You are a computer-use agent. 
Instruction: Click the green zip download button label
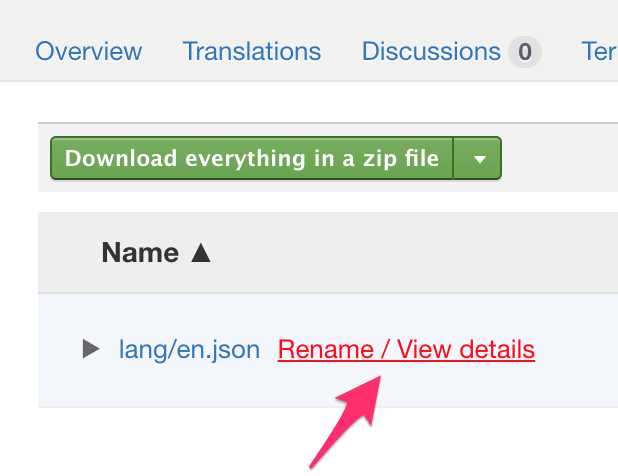(x=252, y=158)
